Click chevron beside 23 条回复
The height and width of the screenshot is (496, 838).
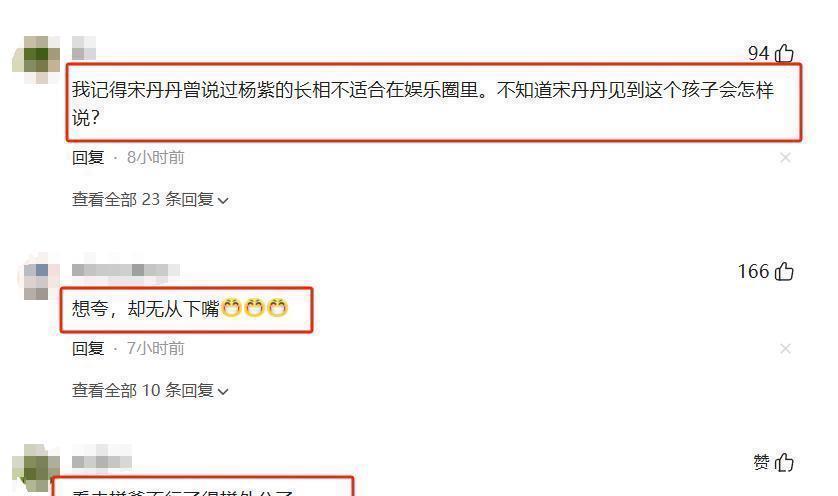click(223, 201)
